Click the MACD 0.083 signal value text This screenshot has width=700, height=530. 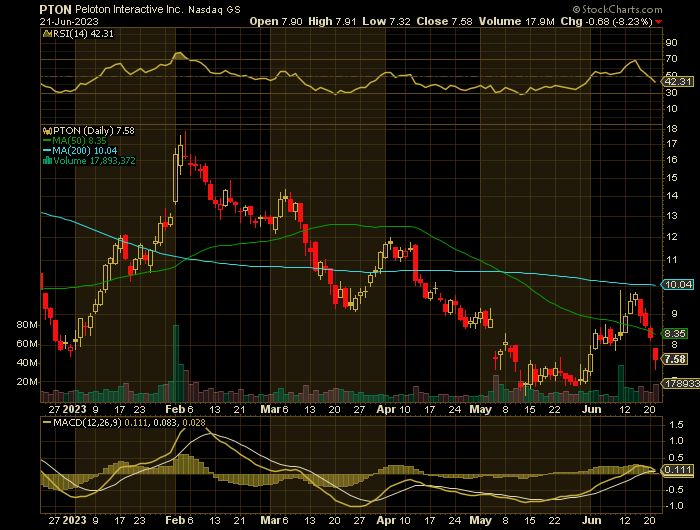(165, 422)
